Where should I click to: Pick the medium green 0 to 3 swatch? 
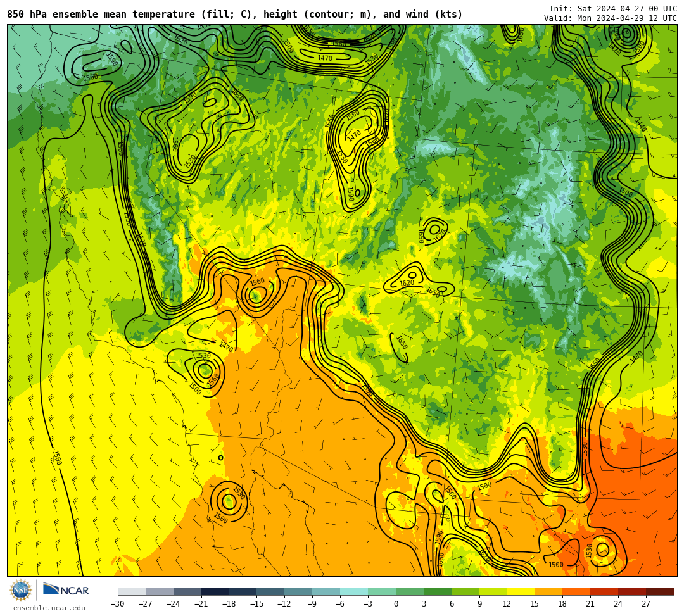click(410, 591)
